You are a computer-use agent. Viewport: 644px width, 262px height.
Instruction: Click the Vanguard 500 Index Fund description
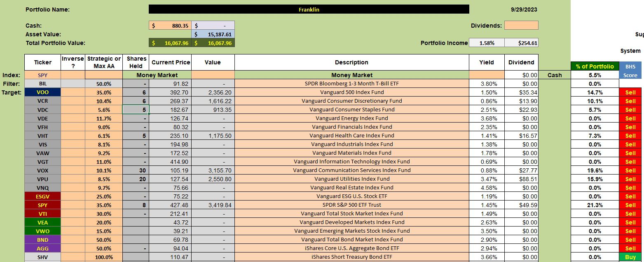coord(351,92)
